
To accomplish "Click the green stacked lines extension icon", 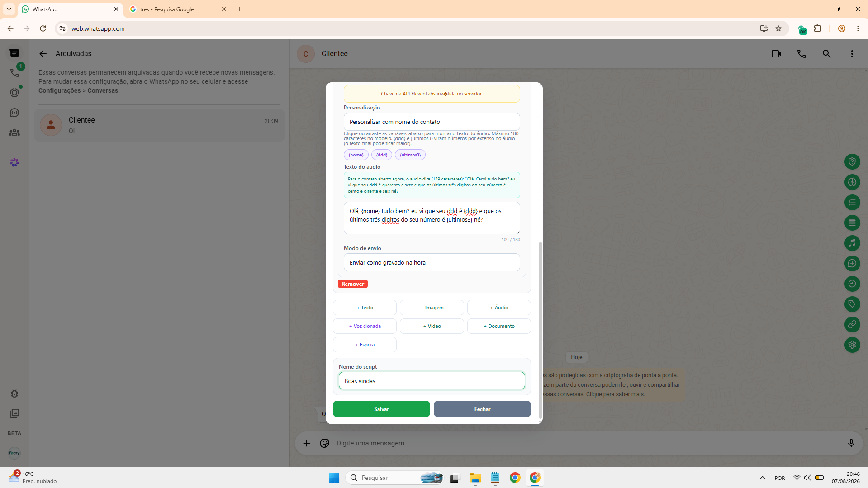I will (x=852, y=223).
